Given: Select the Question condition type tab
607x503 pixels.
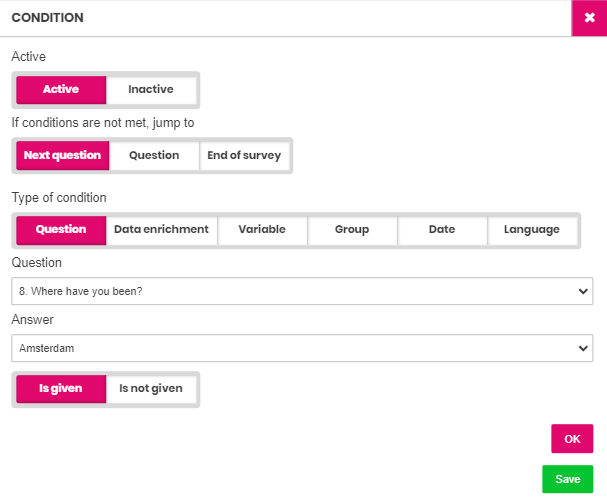Looking at the screenshot, I should (x=61, y=230).
